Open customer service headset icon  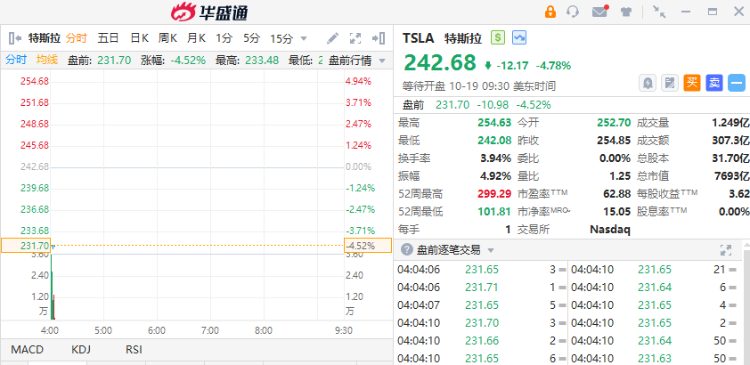click(x=573, y=11)
